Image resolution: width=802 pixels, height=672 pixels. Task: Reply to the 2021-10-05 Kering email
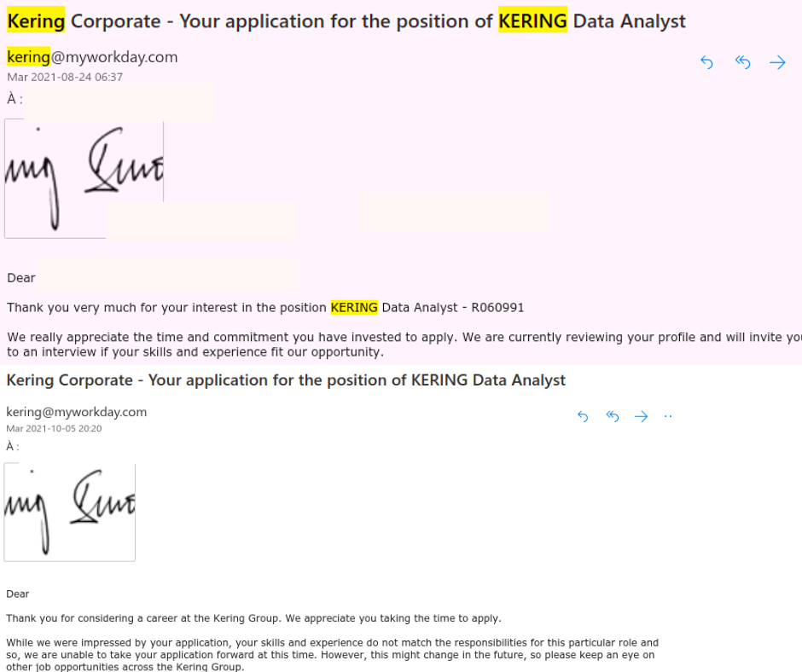pos(583,416)
